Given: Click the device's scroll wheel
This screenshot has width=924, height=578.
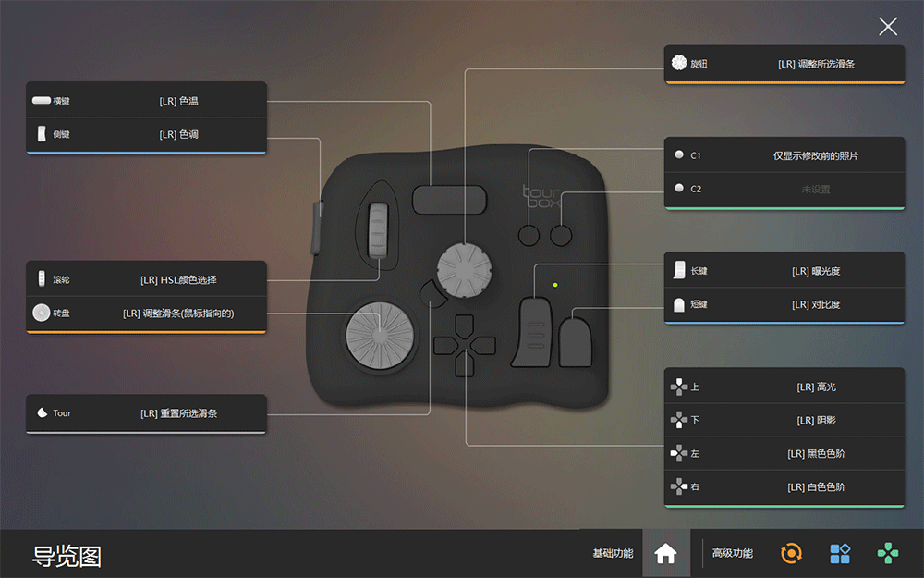Looking at the screenshot, I should (378, 230).
